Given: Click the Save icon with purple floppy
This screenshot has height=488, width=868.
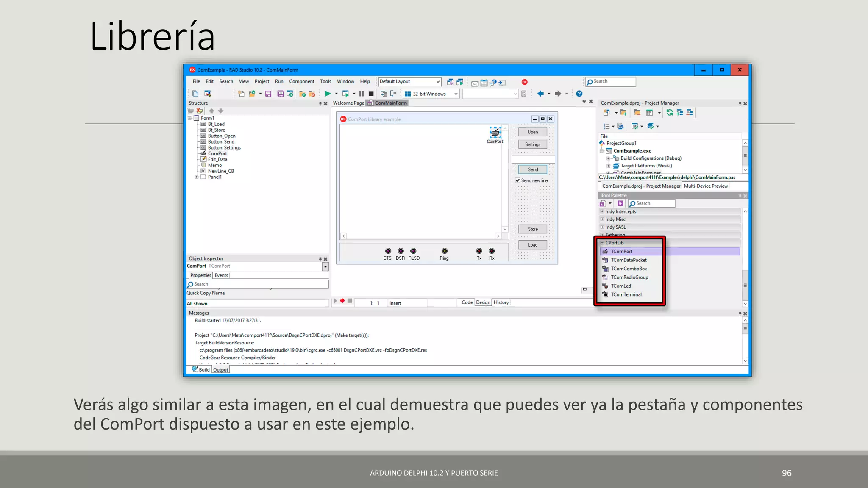Looking at the screenshot, I should click(268, 94).
